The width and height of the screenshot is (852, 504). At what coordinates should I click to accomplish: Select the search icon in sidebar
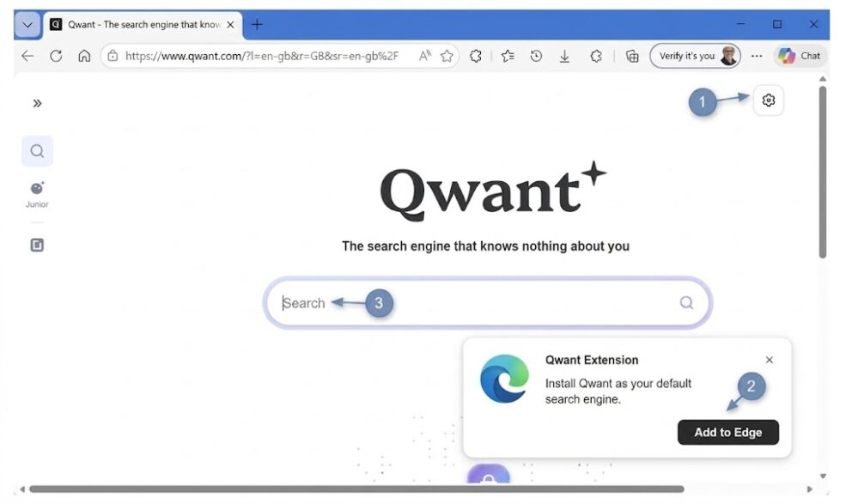pos(37,151)
